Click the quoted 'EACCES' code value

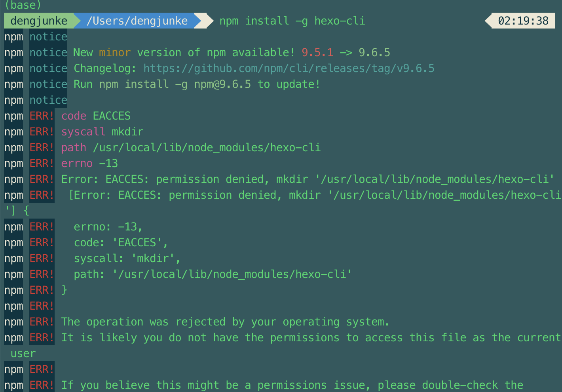coord(140,243)
